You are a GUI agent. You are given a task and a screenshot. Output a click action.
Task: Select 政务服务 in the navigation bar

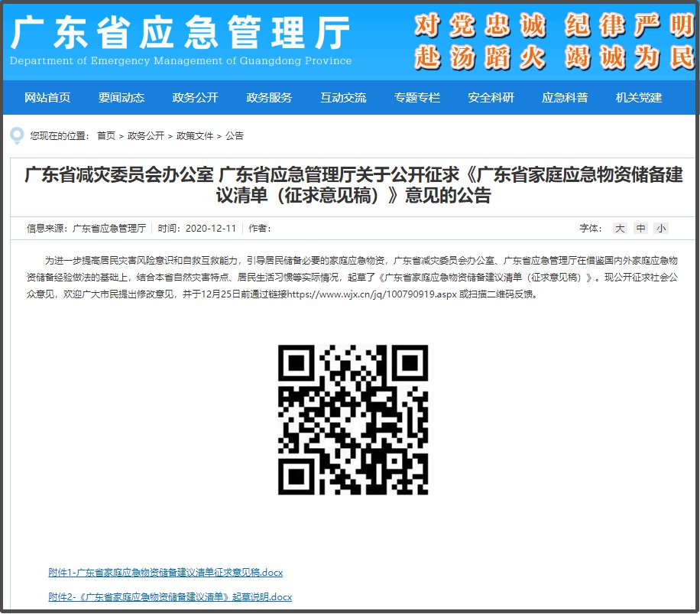(269, 97)
